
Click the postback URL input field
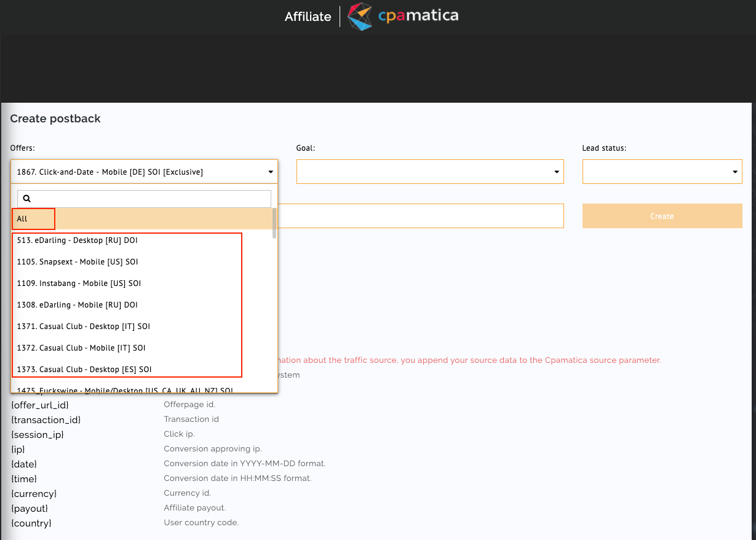[421, 216]
